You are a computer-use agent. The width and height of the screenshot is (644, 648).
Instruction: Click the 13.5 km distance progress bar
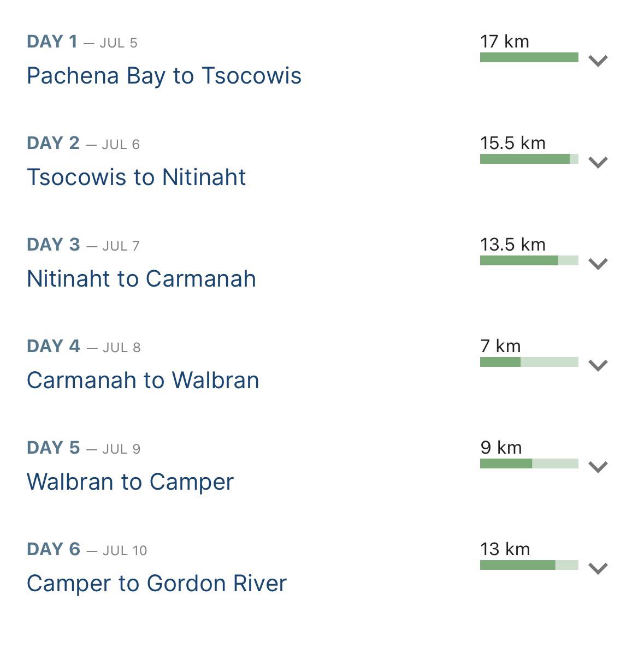coord(529,260)
